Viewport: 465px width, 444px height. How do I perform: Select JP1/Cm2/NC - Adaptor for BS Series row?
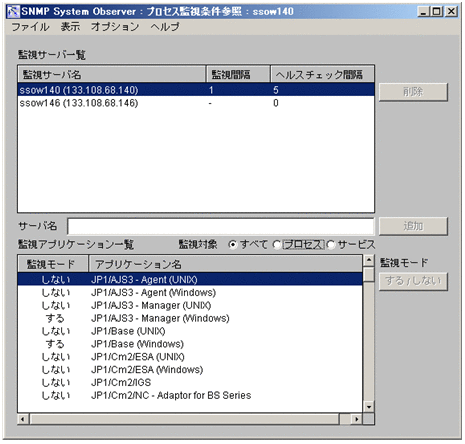190,395
